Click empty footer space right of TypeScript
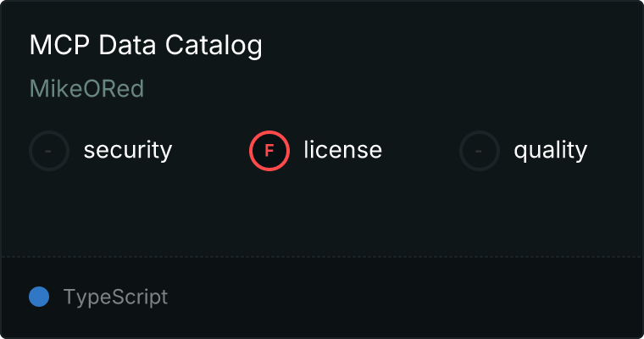The width and height of the screenshot is (644, 339). pos(407,297)
